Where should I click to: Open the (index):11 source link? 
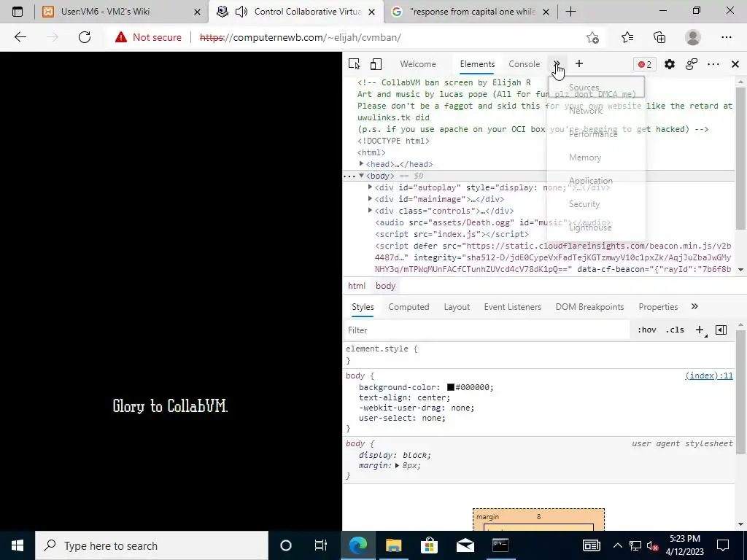(709, 376)
